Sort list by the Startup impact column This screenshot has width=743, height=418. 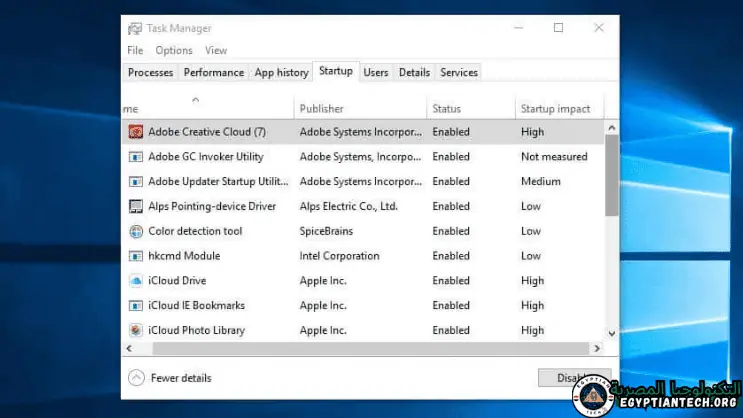coord(555,109)
